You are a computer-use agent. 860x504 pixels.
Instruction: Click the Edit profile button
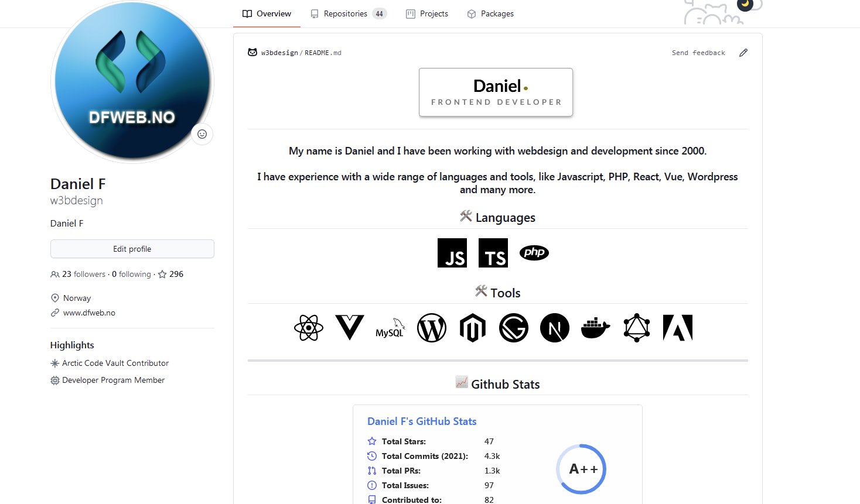[x=132, y=249]
